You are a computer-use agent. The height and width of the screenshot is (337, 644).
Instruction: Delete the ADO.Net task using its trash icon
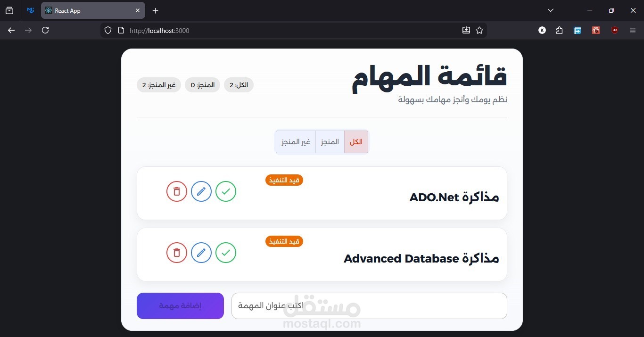point(177,191)
